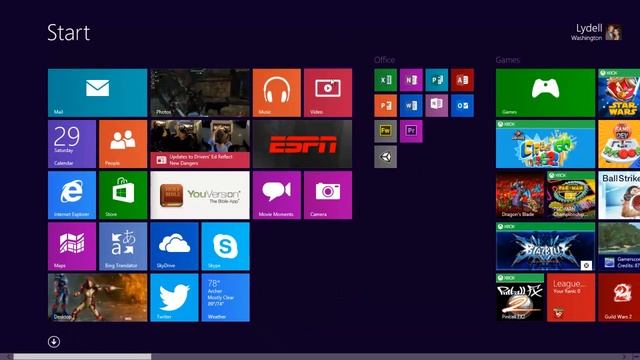
Task: Open the Gamerscore Credits tile
Action: 619,247
